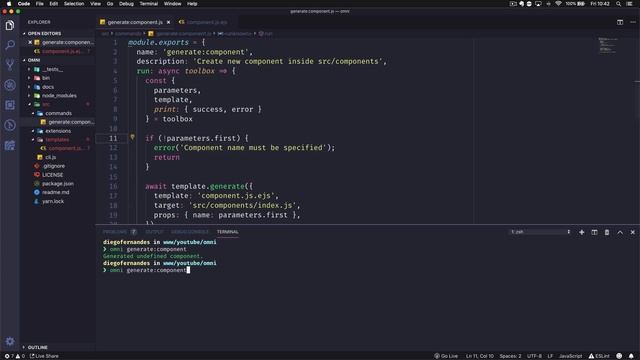Open package.json in the file tree
The height and width of the screenshot is (360, 640).
[58, 184]
